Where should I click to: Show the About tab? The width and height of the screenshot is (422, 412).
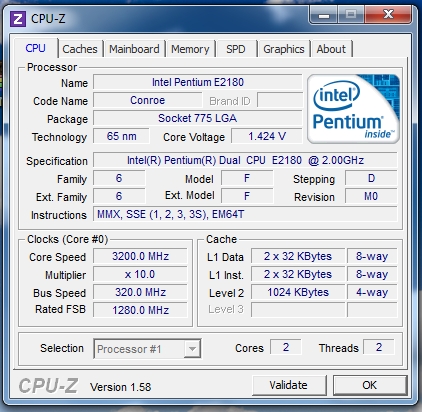(331, 49)
